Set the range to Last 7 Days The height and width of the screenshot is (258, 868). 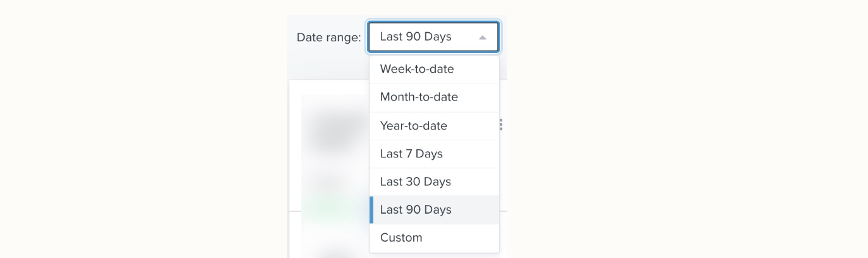tap(411, 154)
